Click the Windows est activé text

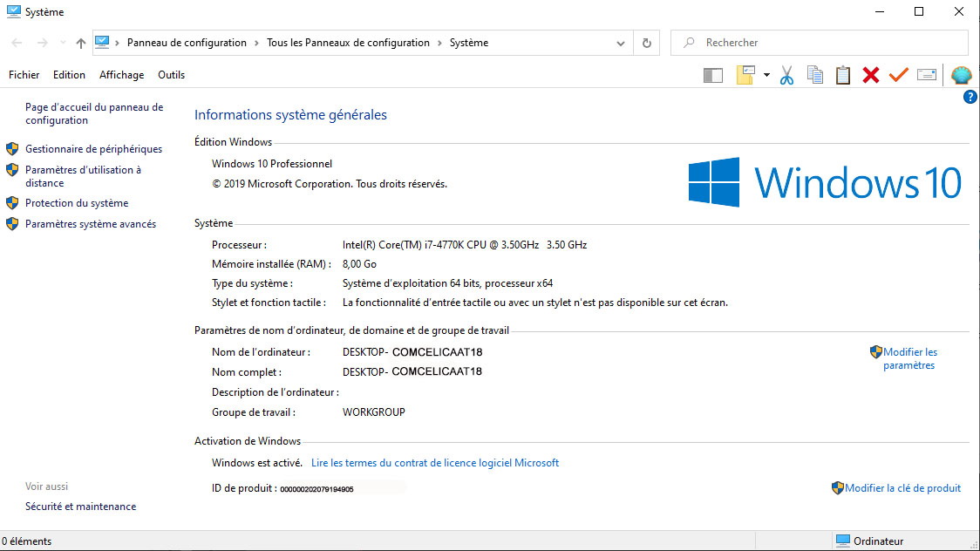click(257, 463)
